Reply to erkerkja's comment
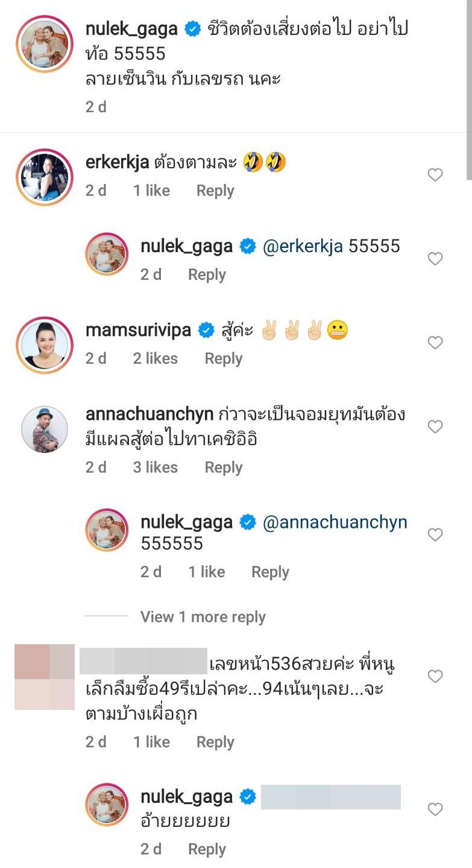 pyautogui.click(x=215, y=191)
